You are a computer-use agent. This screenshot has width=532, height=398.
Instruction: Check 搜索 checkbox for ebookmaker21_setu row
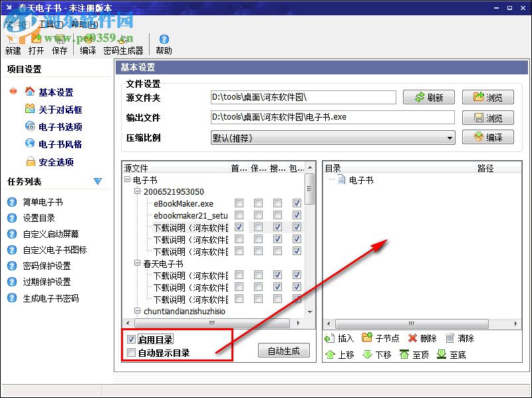277,215
